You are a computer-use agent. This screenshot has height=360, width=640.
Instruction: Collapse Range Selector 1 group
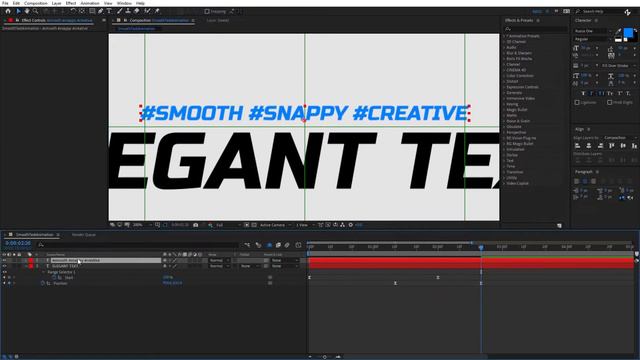(44, 272)
